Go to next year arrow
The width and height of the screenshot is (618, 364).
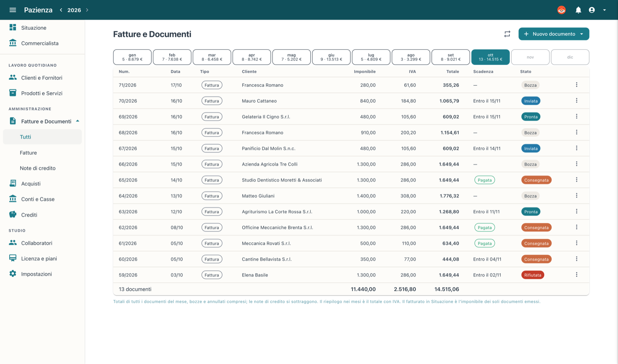[87, 10]
